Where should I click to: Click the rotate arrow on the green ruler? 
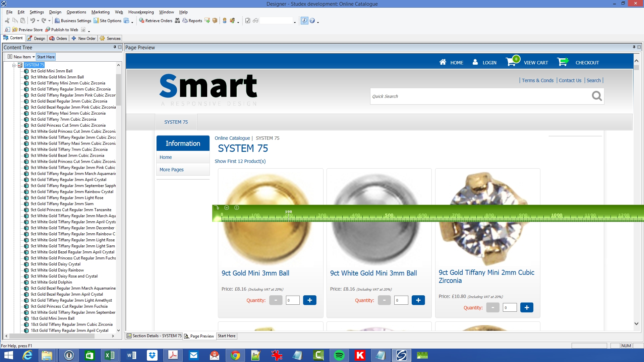pyautogui.click(x=217, y=208)
